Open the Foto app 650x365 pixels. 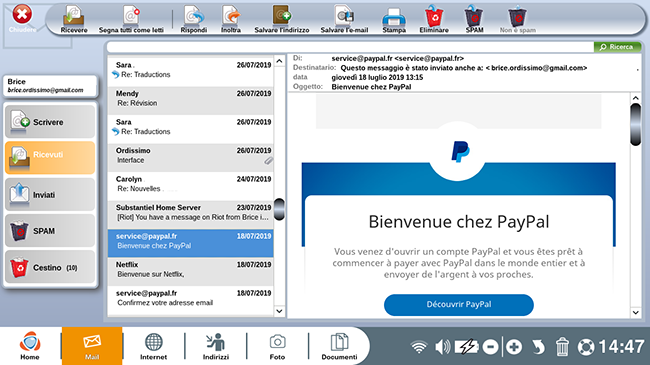[x=277, y=346]
